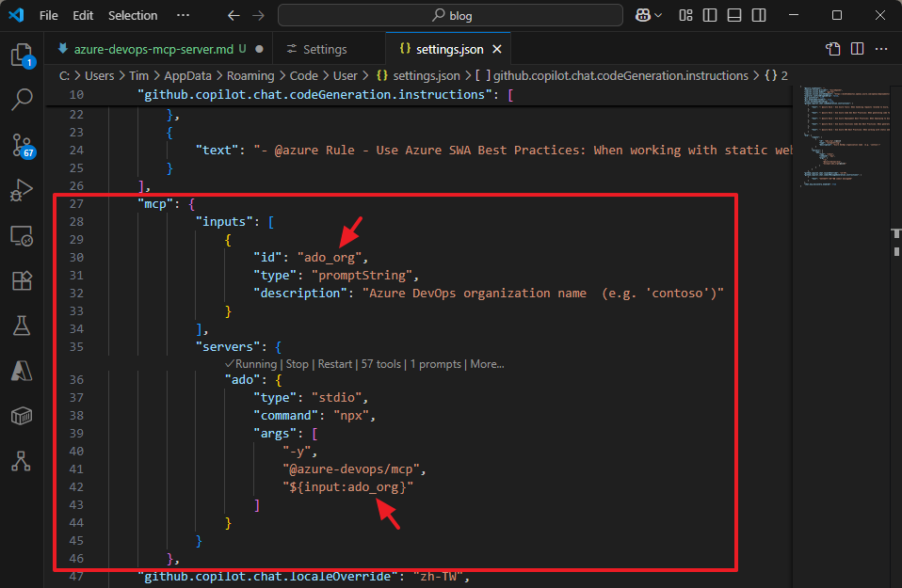
Task: Open the Remote Explorer view
Action: (21, 235)
